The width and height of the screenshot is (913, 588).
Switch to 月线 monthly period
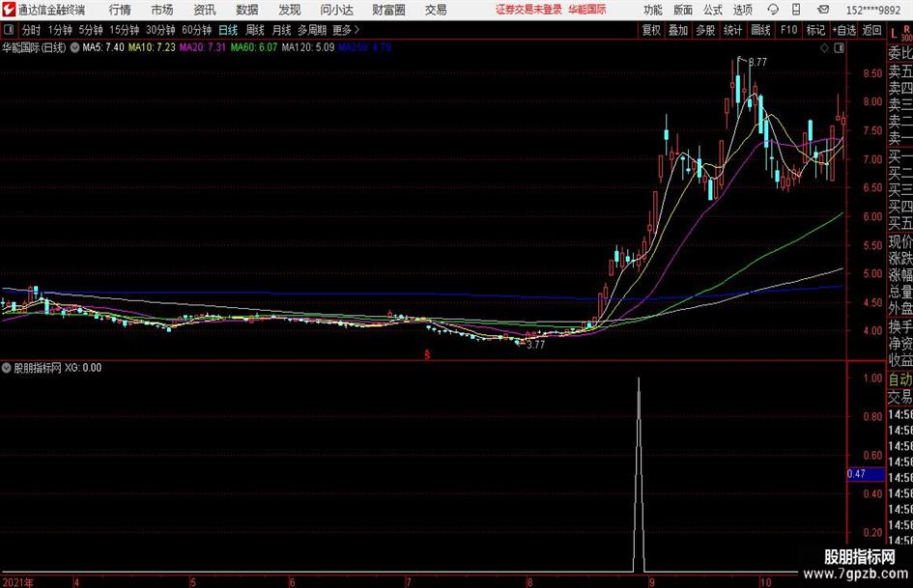pos(281,30)
